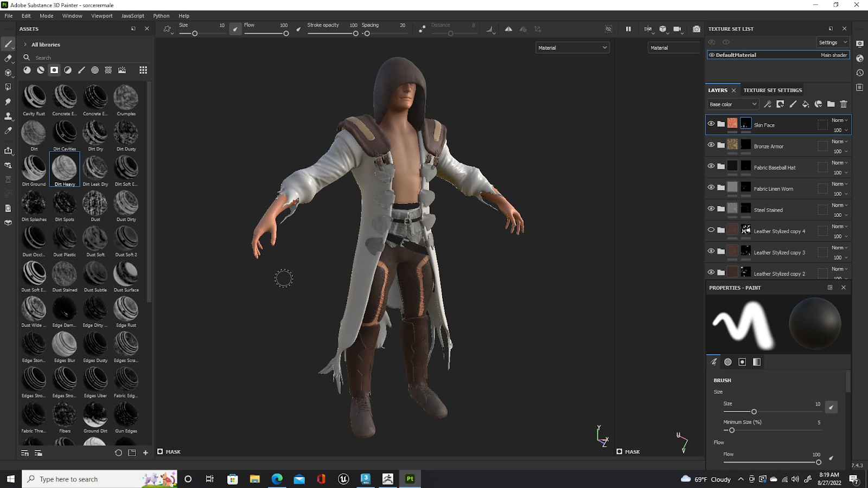Add new asset with plus button

click(x=145, y=453)
